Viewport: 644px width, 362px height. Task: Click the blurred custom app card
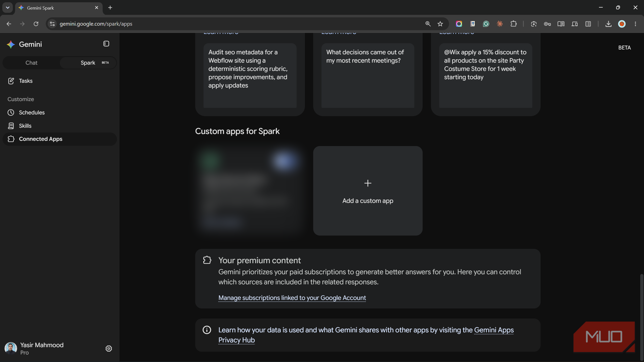pos(250,191)
